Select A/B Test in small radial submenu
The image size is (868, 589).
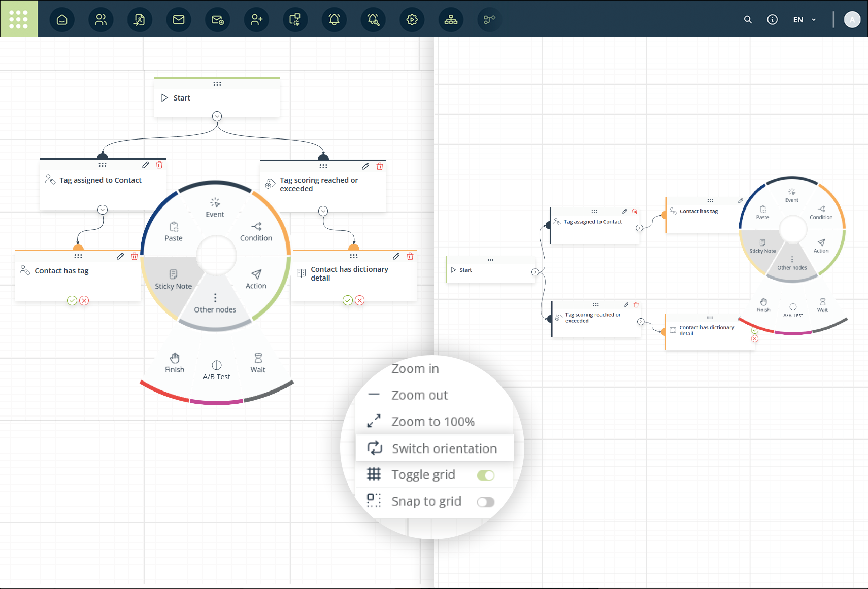click(x=793, y=310)
